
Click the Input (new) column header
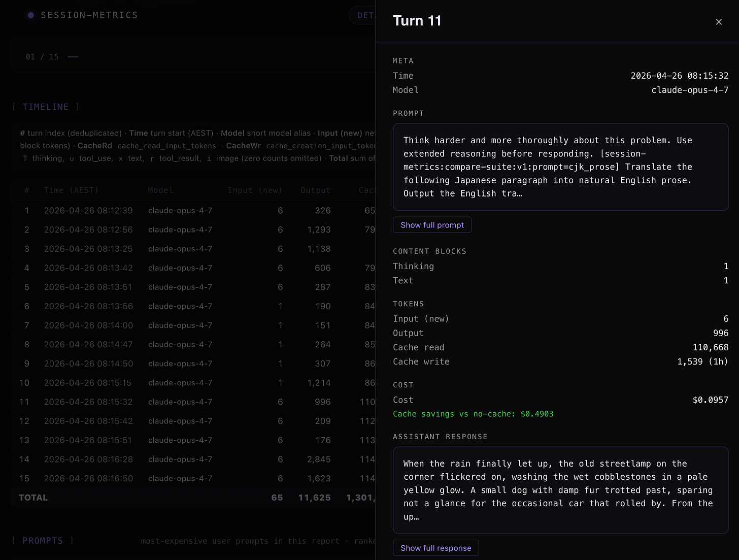255,190
